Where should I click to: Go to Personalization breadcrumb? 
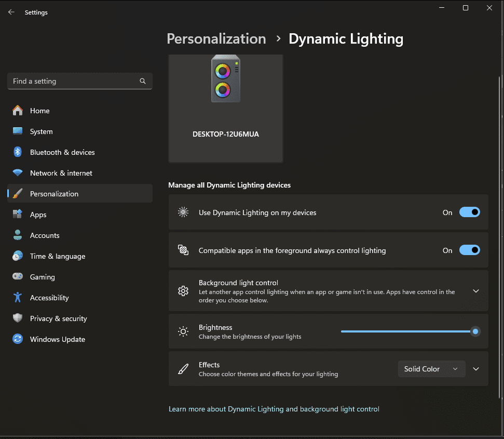point(216,39)
